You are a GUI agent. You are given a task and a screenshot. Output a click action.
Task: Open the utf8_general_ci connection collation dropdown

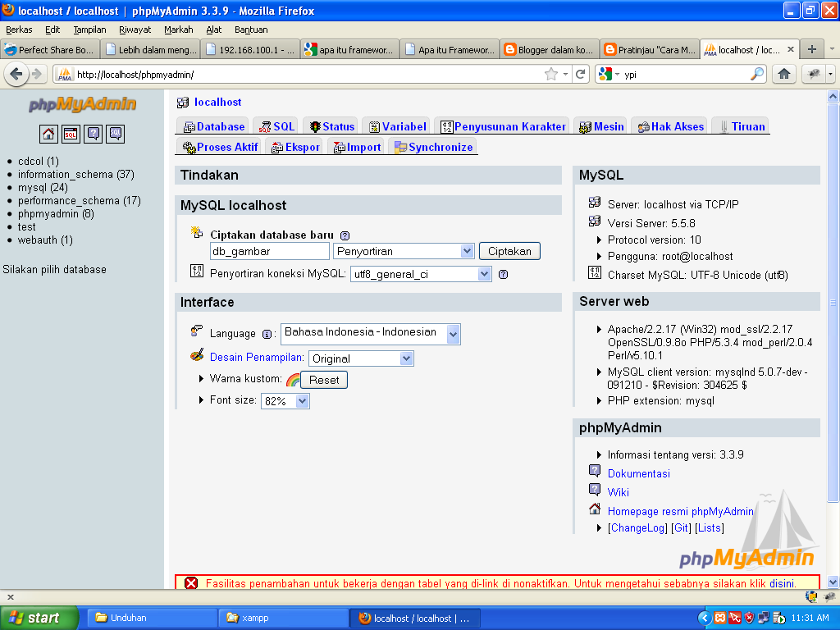(x=421, y=274)
